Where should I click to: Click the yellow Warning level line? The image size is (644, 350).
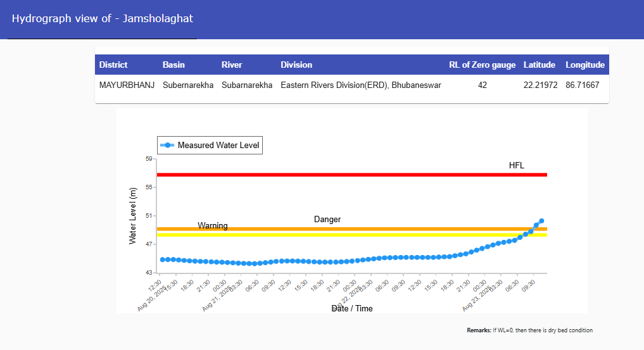pos(352,235)
